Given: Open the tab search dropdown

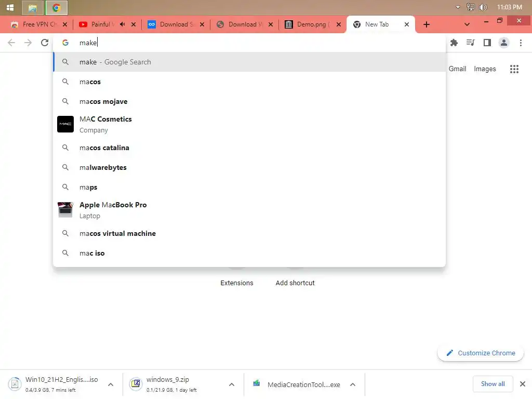Looking at the screenshot, I should point(467,24).
